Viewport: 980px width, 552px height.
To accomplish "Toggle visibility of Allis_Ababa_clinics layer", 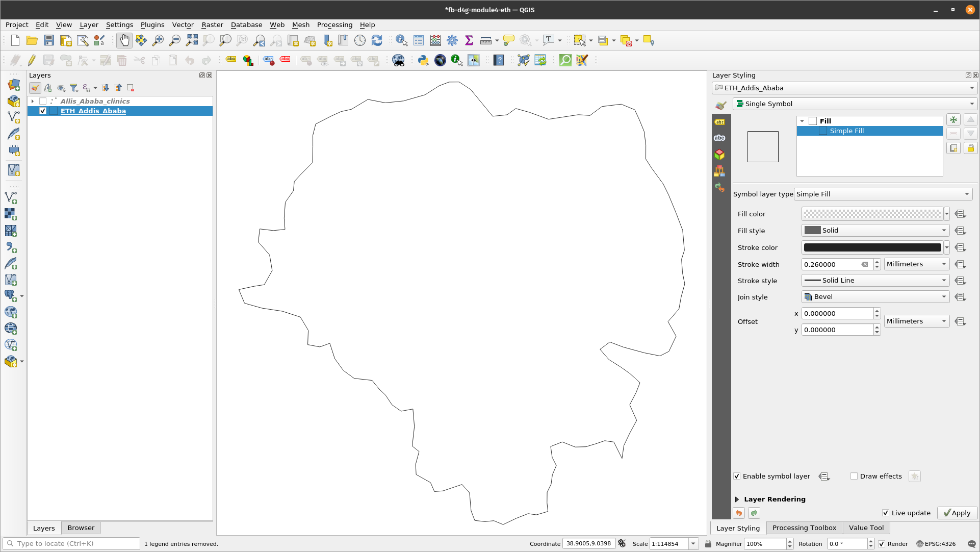I will (x=43, y=101).
